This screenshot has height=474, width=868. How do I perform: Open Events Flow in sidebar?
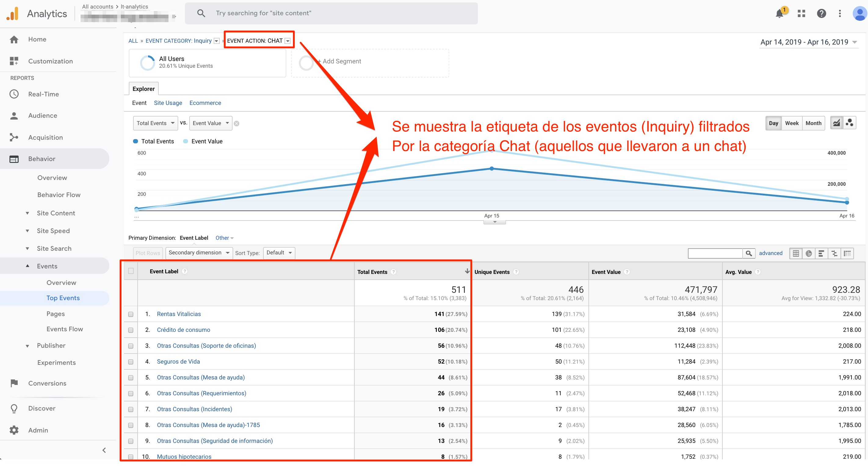click(65, 329)
